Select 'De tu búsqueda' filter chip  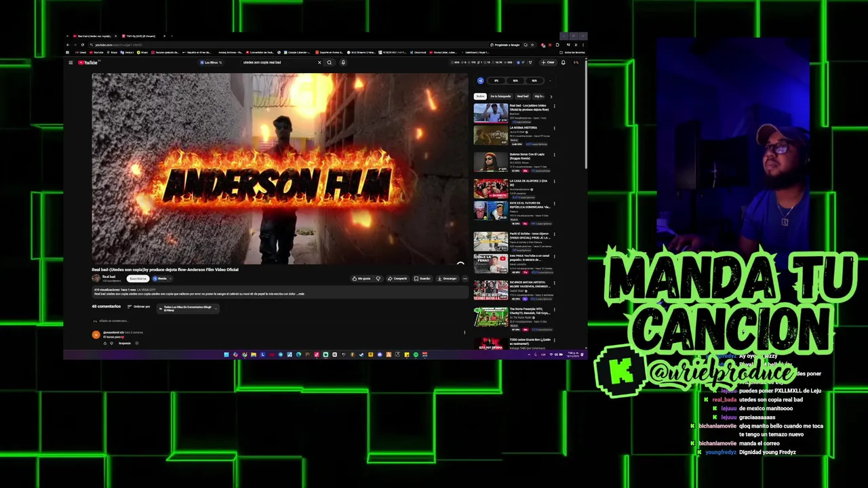500,96
